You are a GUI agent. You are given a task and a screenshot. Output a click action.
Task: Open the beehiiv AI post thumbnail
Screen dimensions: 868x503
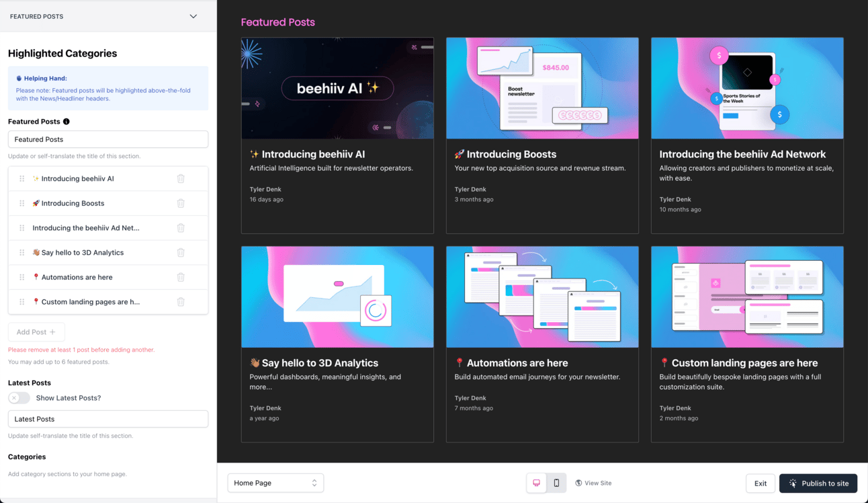(337, 88)
